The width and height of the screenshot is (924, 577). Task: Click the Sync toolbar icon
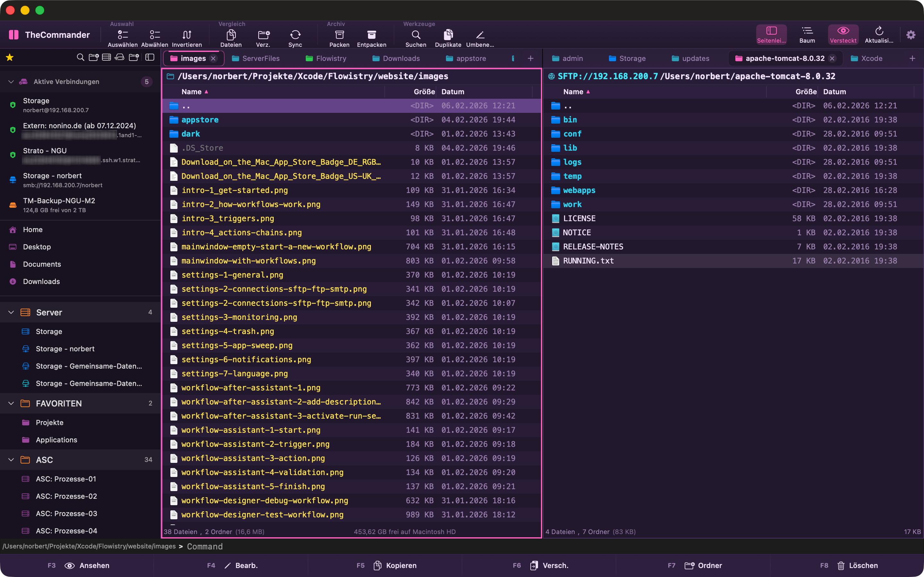pyautogui.click(x=295, y=35)
